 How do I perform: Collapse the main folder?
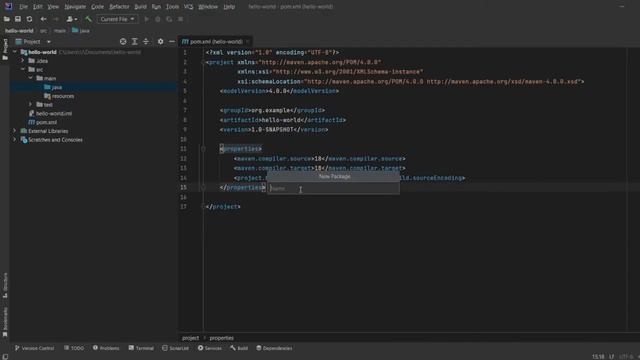coord(31,78)
